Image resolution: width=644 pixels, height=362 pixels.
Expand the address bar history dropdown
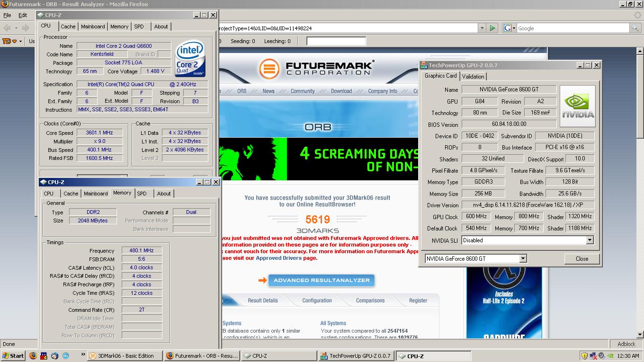coord(482,28)
